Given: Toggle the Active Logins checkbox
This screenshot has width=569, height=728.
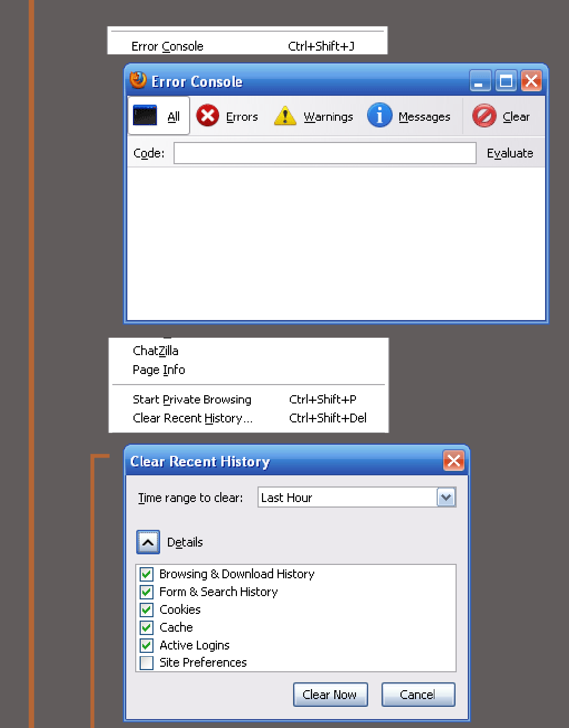Looking at the screenshot, I should (146, 645).
